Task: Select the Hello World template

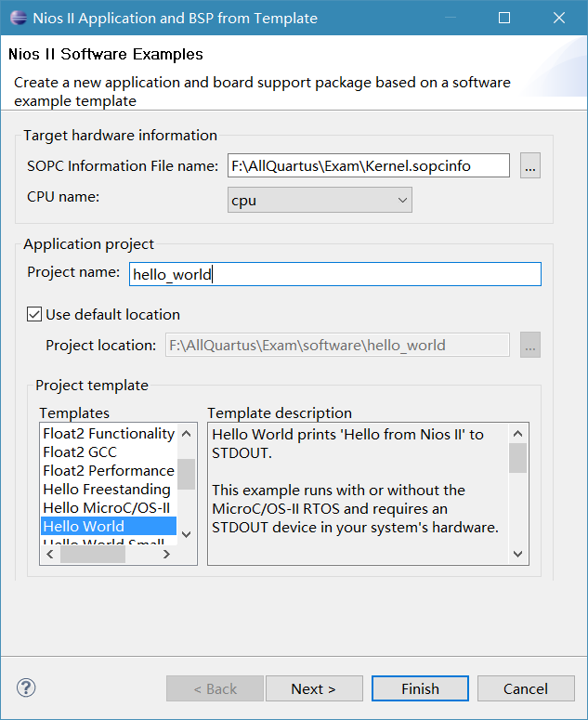Action: click(109, 526)
